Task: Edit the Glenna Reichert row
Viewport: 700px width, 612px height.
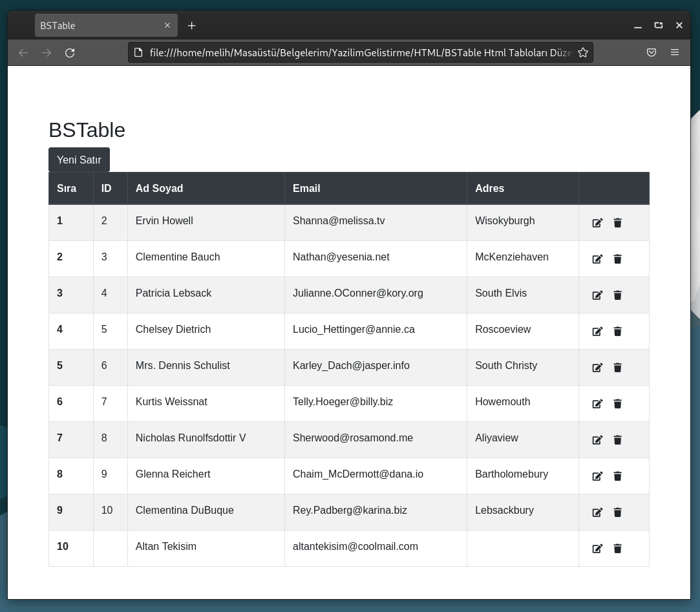Action: click(x=597, y=476)
